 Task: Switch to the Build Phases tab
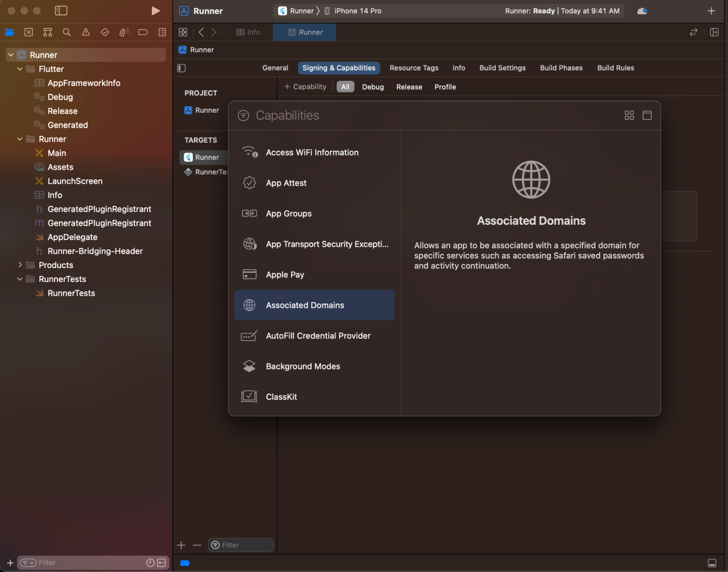(x=561, y=67)
